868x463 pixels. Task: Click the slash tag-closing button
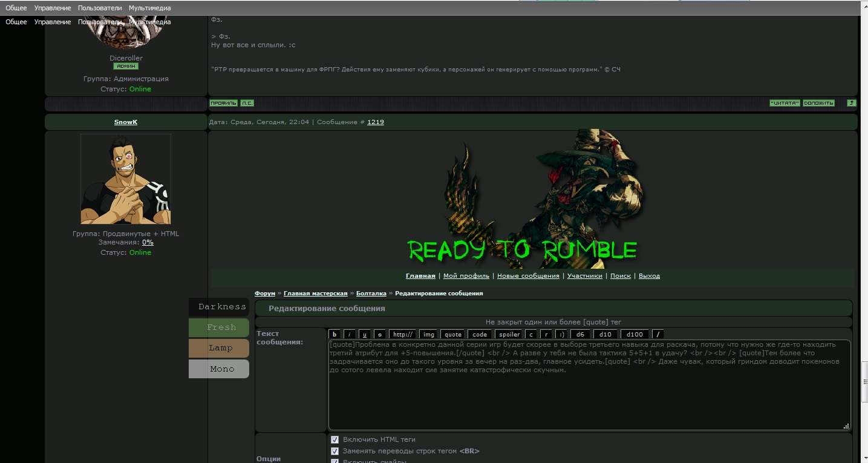(658, 334)
